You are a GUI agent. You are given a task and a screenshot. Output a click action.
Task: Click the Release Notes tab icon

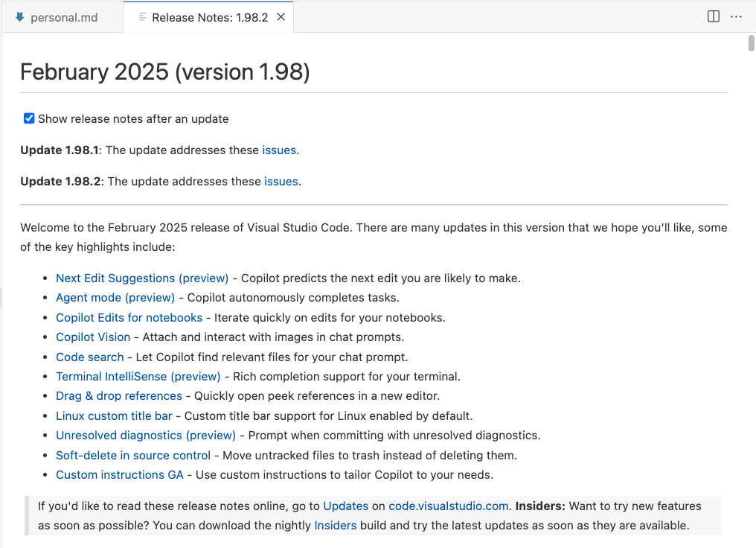tap(143, 17)
